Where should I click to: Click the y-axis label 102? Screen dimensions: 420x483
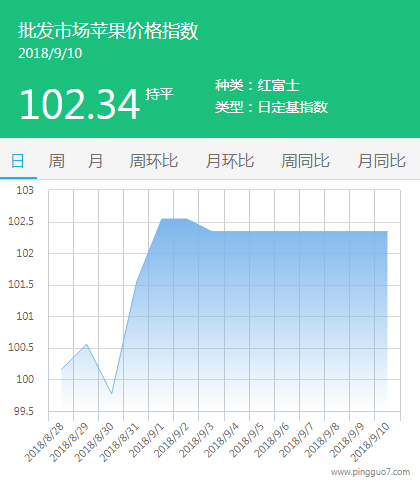25,253
